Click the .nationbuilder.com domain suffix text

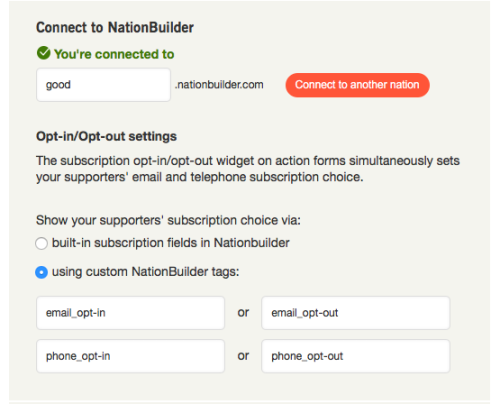point(219,85)
